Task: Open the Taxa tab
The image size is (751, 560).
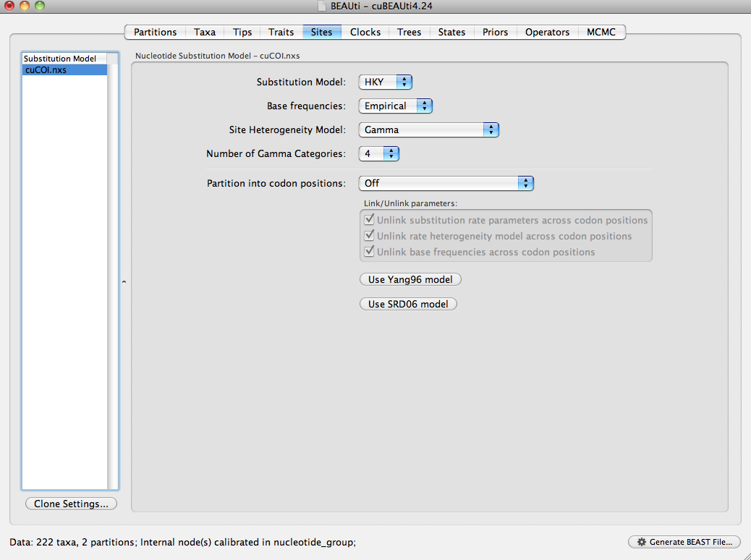Action: click(x=205, y=32)
